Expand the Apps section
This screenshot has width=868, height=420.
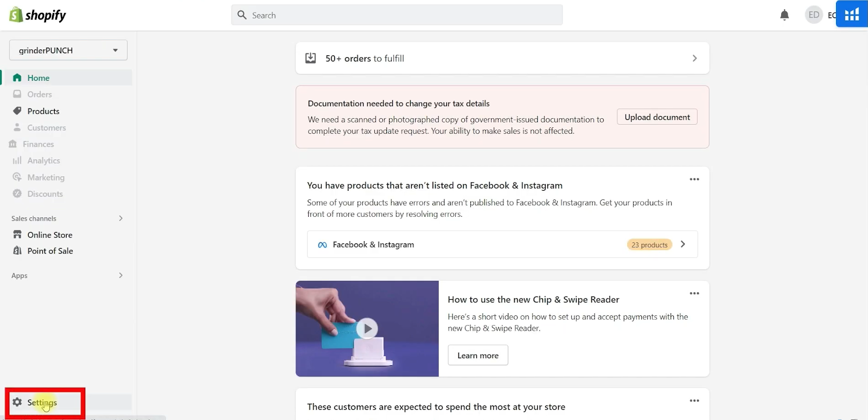(x=120, y=275)
